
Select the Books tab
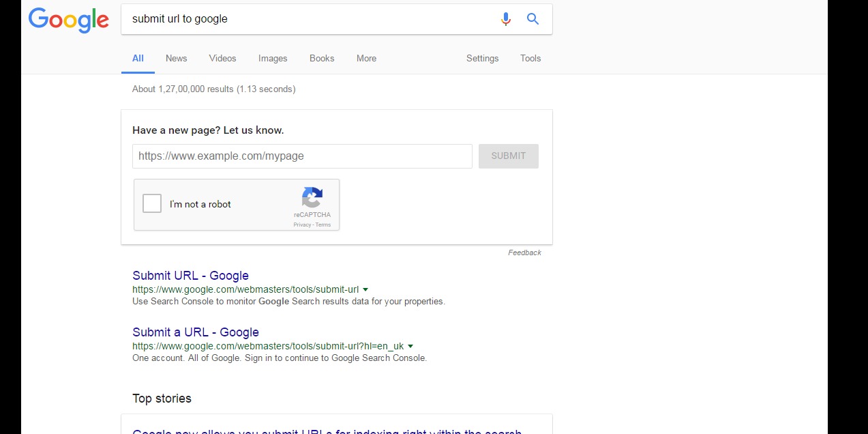[x=322, y=59]
